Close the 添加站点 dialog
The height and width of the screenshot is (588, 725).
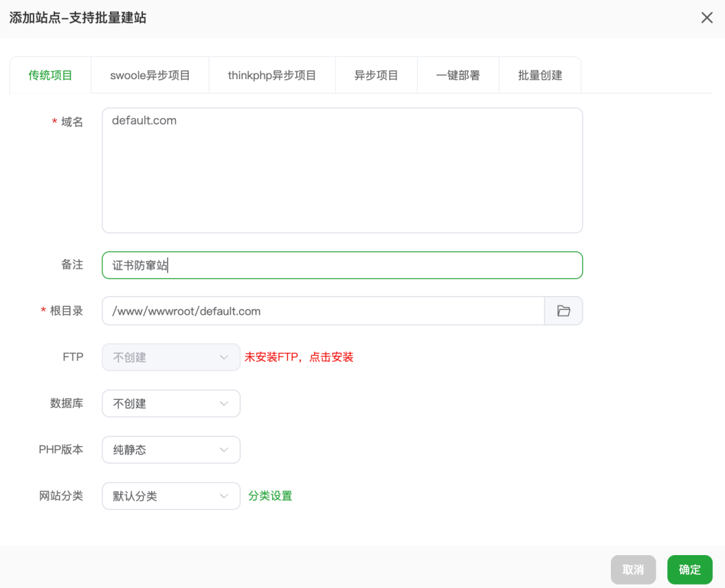707,17
